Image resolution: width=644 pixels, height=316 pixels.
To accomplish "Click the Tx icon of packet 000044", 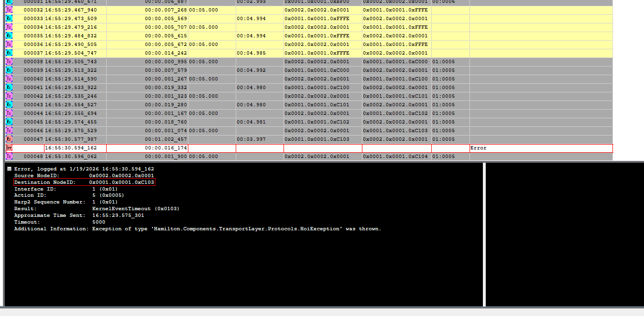I will click(9, 113).
